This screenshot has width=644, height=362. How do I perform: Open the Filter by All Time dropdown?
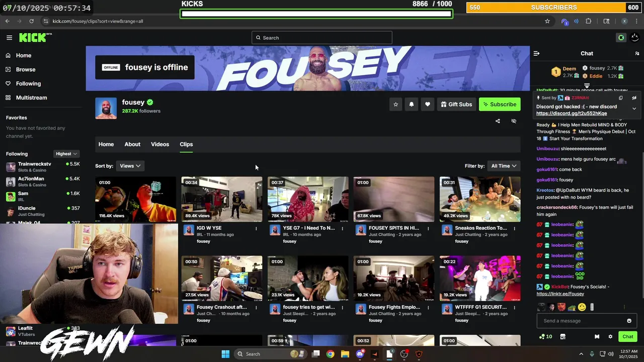pos(504,166)
